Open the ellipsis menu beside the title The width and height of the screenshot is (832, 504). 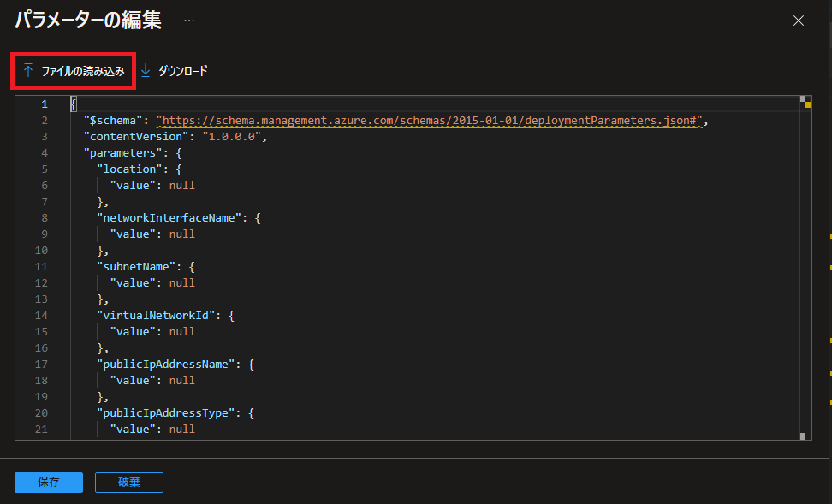tap(188, 21)
